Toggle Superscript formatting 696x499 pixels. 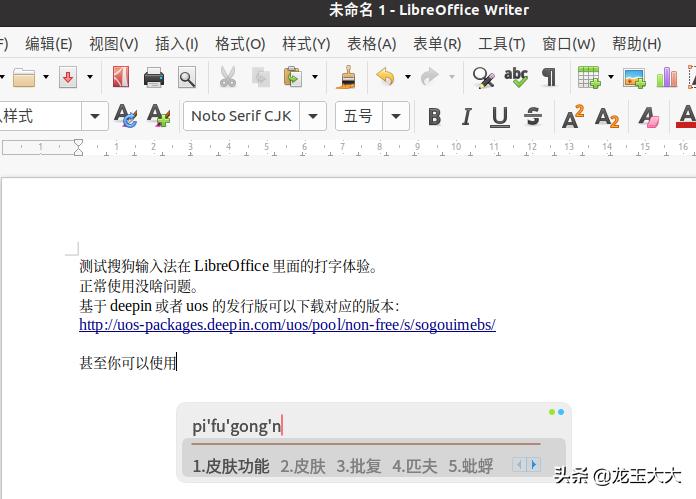click(573, 116)
